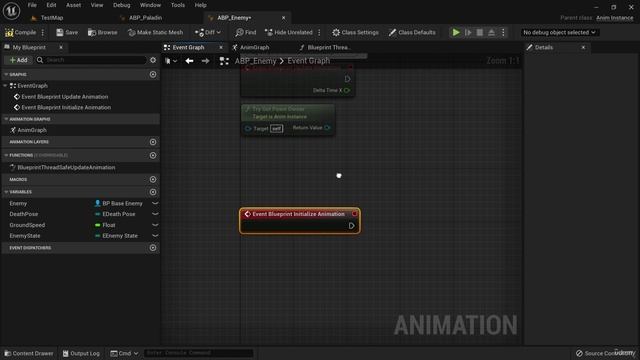Navigate back in graph history
This screenshot has width=640, height=360.
pos(189,61)
